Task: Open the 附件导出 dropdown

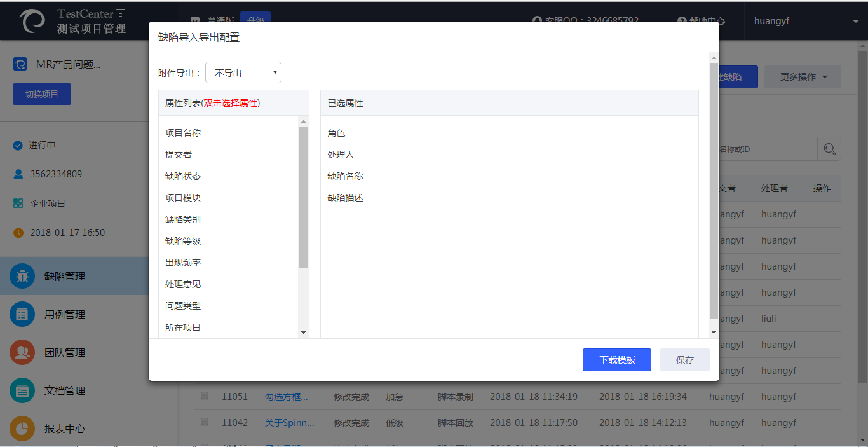Action: coord(243,73)
